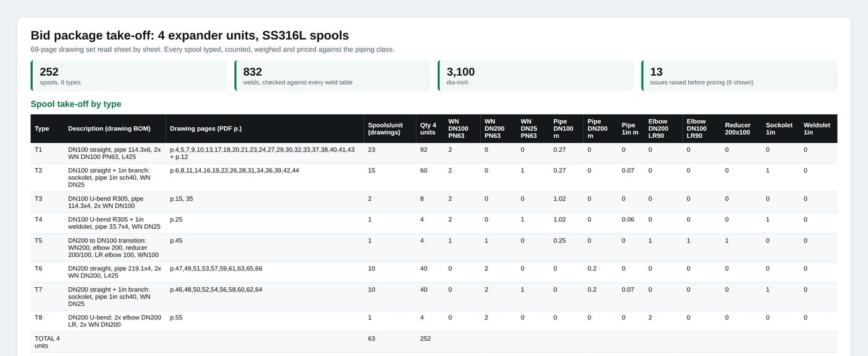Click the 'Spool take-off by type' heading
The image size is (868, 356).
[76, 104]
